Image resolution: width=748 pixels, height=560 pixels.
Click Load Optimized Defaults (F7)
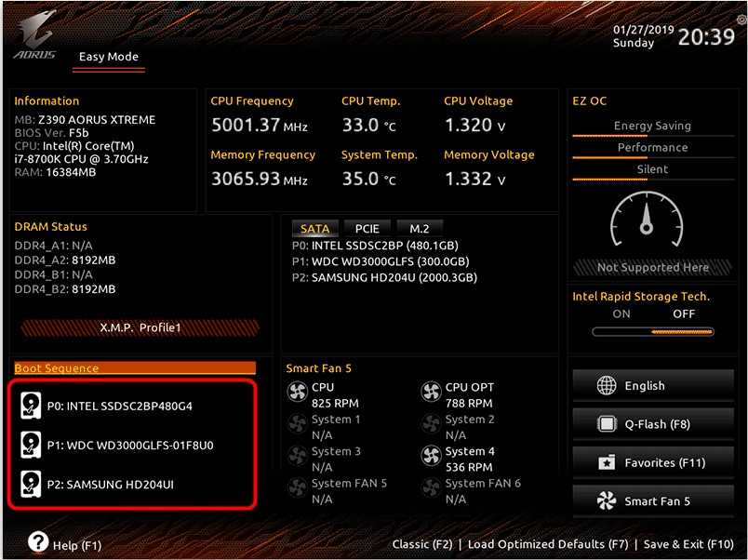[x=548, y=544]
